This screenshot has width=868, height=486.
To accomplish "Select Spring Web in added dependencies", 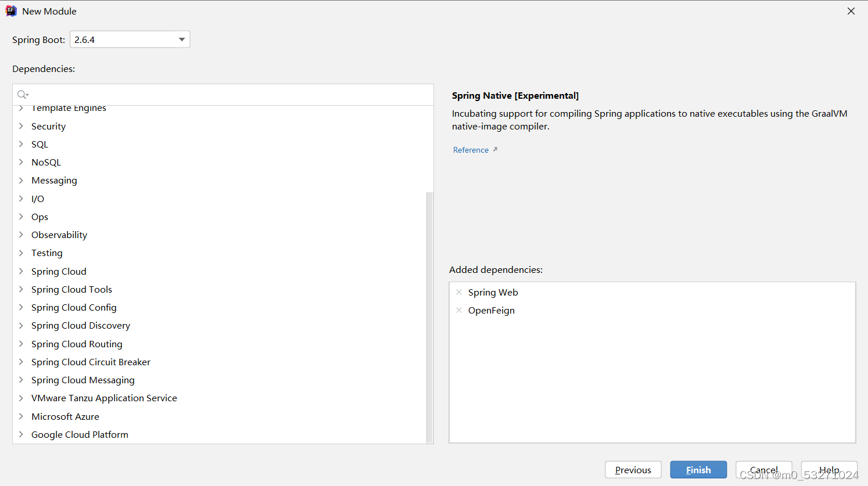I will pos(493,292).
